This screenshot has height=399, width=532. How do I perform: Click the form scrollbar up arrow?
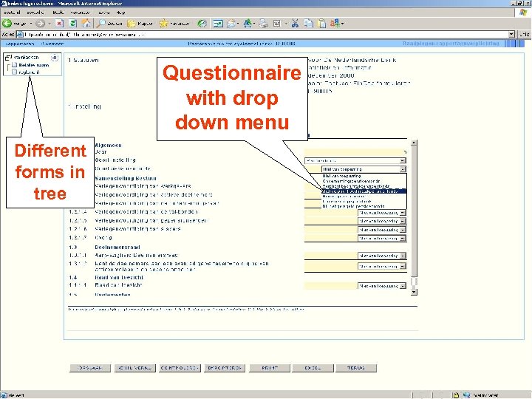pyautogui.click(x=414, y=143)
